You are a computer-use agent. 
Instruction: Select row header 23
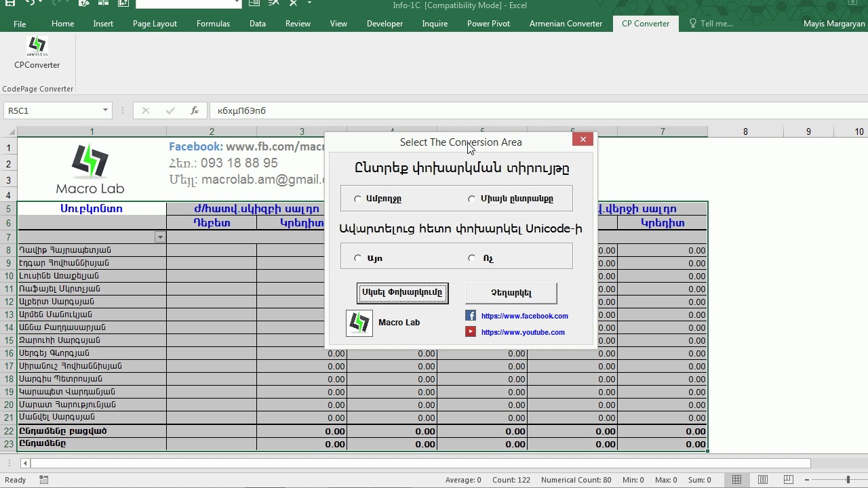point(9,444)
